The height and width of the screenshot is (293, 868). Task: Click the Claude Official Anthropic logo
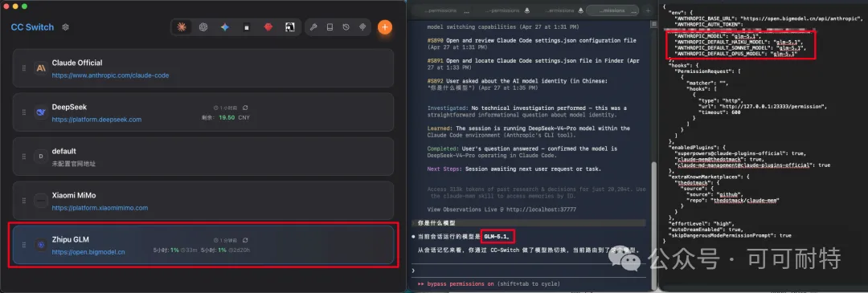[40, 68]
